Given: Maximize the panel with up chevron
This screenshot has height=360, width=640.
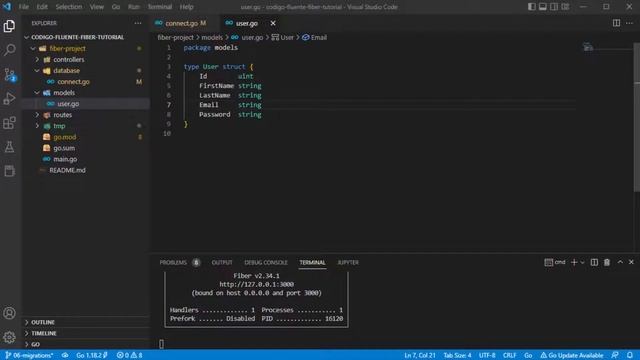Looking at the screenshot, I should coord(620,262).
